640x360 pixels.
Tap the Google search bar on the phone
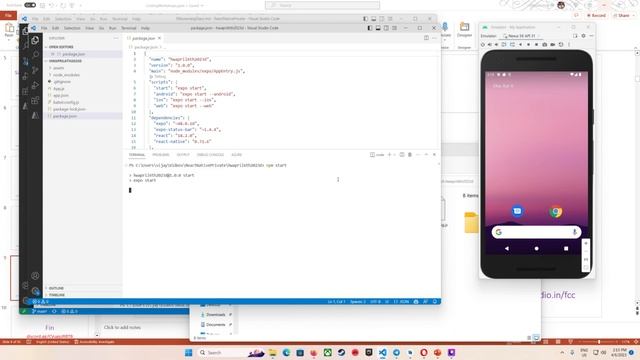(536, 232)
